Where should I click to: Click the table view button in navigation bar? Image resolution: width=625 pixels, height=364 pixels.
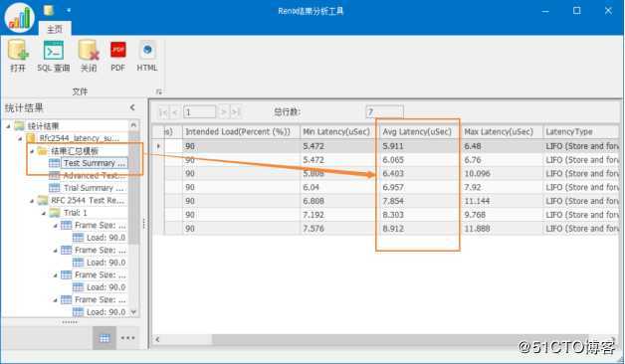(x=104, y=338)
